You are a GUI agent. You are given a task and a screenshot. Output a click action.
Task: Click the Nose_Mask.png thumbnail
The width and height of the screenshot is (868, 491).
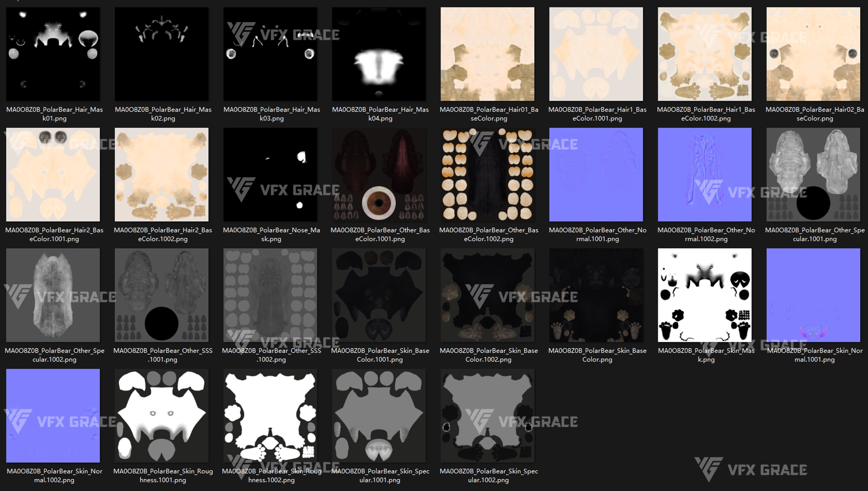(270, 175)
